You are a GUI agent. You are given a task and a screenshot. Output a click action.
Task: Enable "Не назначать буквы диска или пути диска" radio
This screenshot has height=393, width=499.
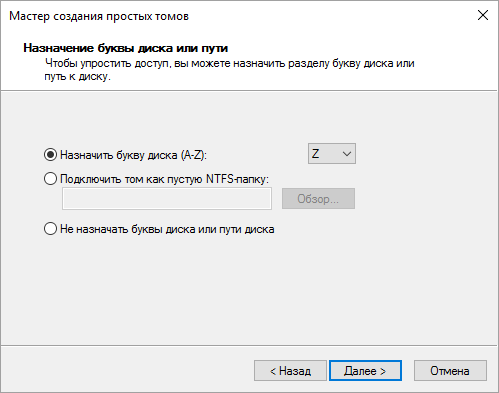click(x=50, y=229)
